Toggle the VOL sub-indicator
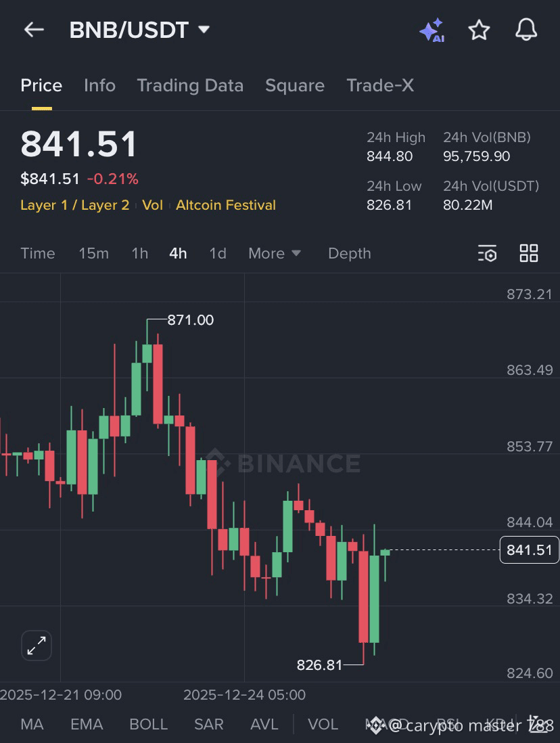The height and width of the screenshot is (743, 560). pyautogui.click(x=323, y=724)
